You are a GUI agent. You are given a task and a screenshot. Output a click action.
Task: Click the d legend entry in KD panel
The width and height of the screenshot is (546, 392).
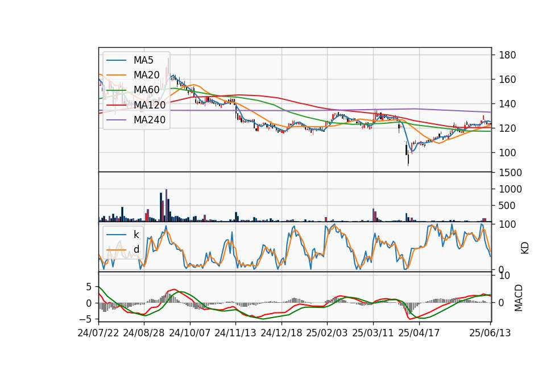(x=136, y=249)
